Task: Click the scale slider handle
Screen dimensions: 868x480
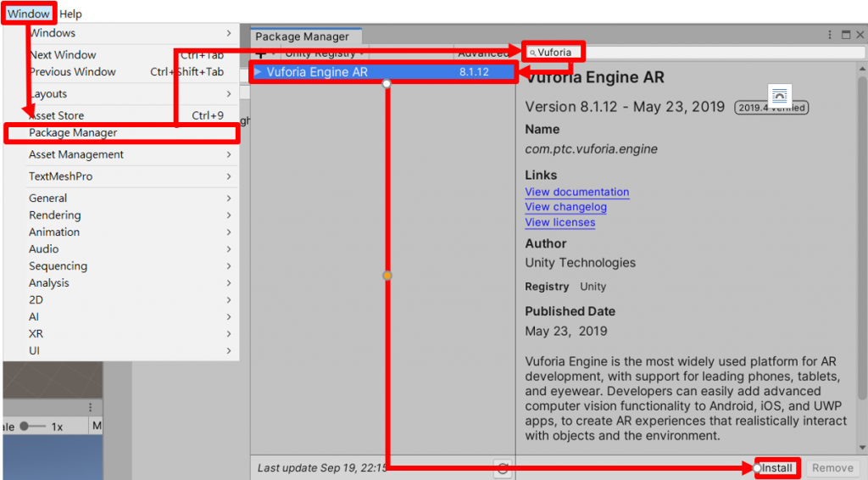Action: click(x=24, y=427)
